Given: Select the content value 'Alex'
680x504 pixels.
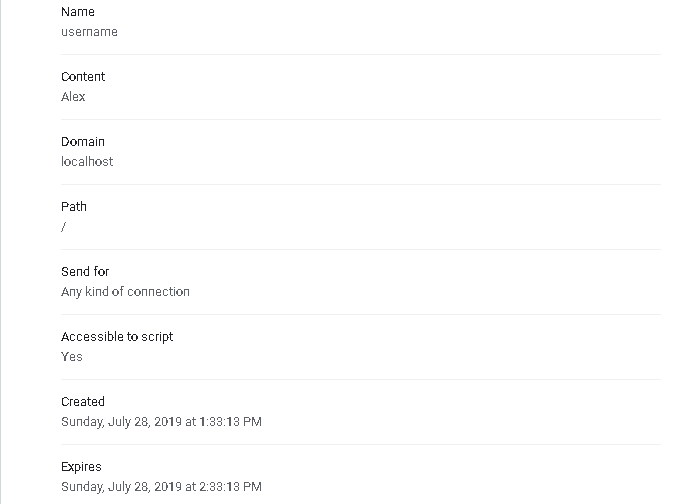Looking at the screenshot, I should pos(73,97).
